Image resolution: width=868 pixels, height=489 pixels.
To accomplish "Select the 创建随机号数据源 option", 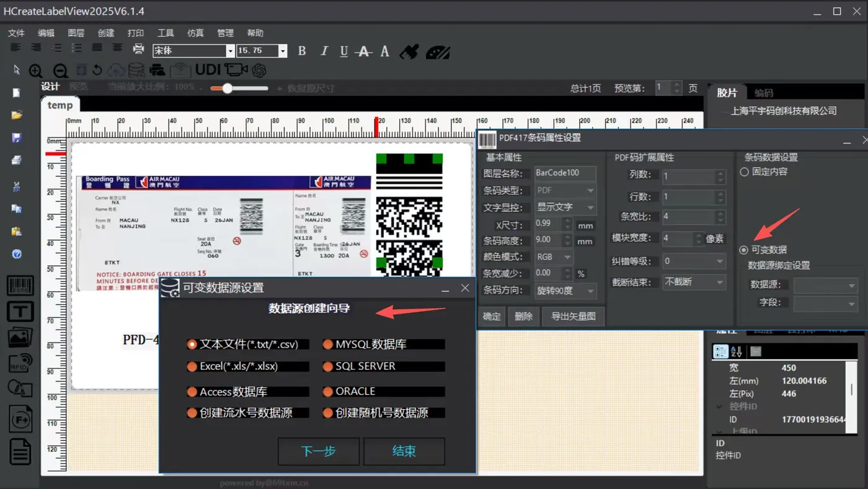I will click(x=384, y=413).
